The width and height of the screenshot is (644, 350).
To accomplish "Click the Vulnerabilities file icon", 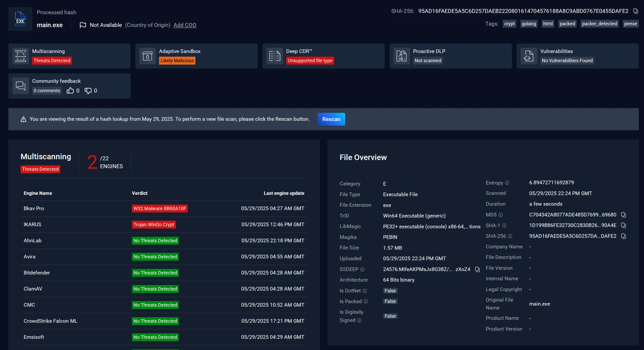I will [529, 56].
